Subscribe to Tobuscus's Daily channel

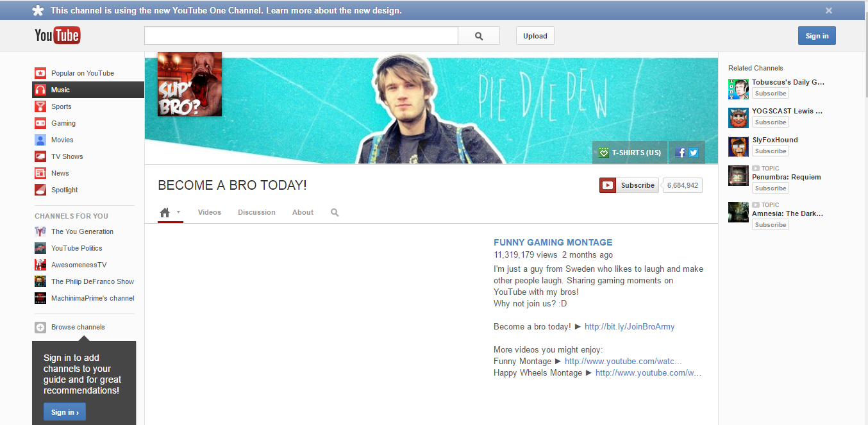point(771,94)
